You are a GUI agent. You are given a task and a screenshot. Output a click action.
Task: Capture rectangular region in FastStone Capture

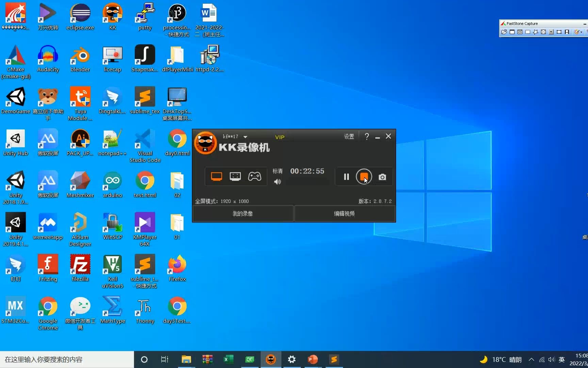(x=527, y=32)
